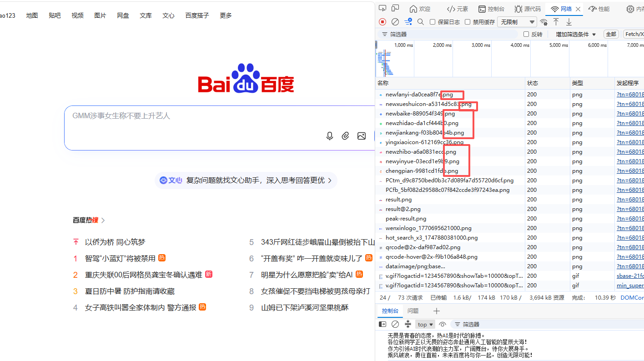
Task: Click the console 筛选器 filter field
Action: 548,325
